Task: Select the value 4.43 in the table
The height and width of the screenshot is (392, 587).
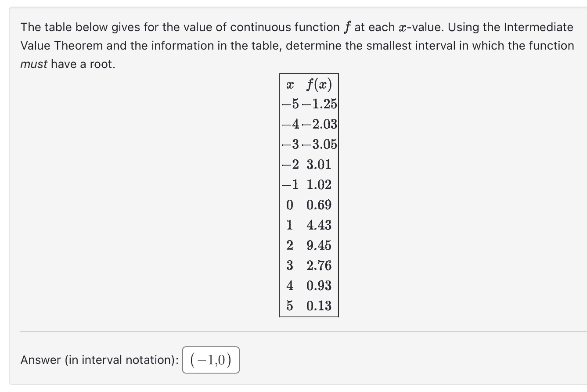Action: click(318, 225)
